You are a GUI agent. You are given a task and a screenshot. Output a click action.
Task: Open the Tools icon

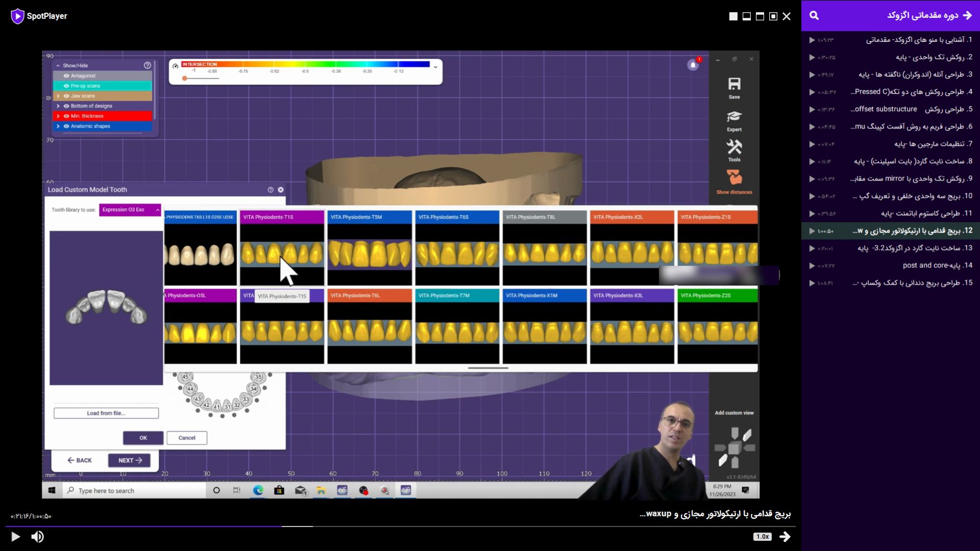point(734,151)
